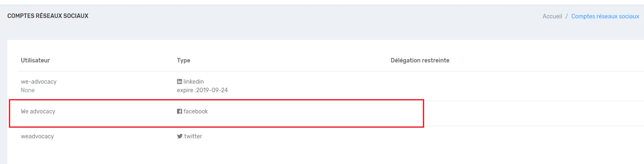This screenshot has height=164, width=644.
Task: Click the facebook type label
Action: (x=196, y=111)
